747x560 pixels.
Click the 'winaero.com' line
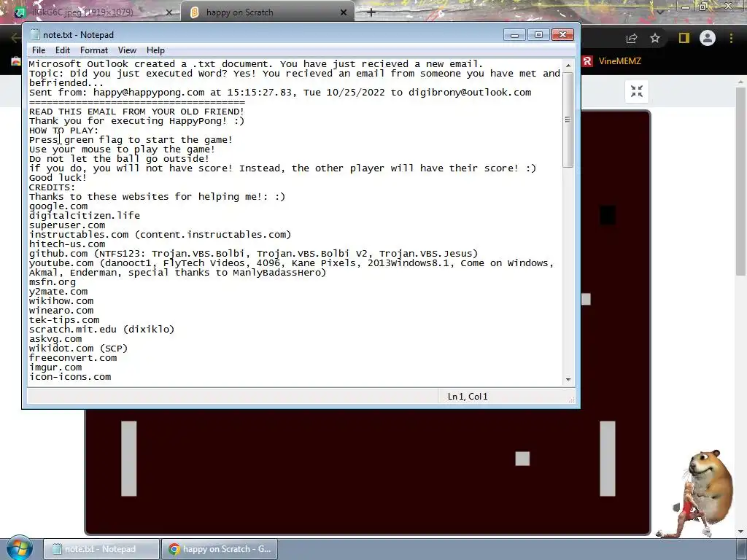click(x=61, y=311)
